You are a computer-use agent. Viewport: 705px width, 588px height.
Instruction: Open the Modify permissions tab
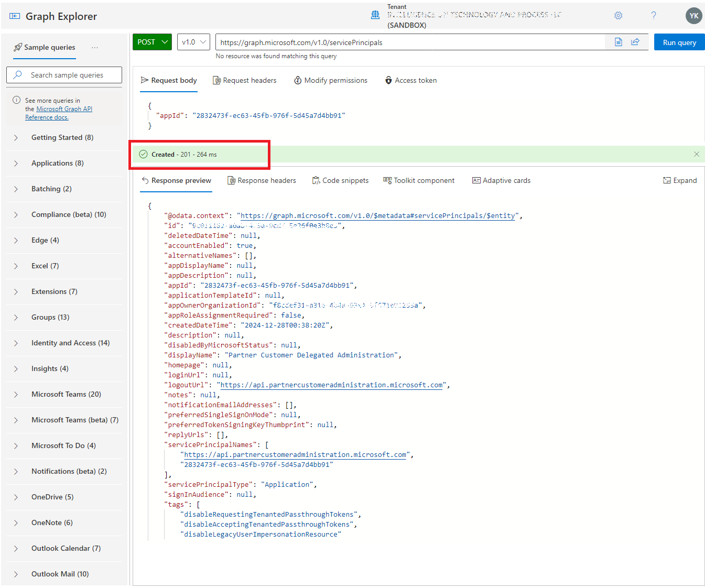click(x=331, y=80)
